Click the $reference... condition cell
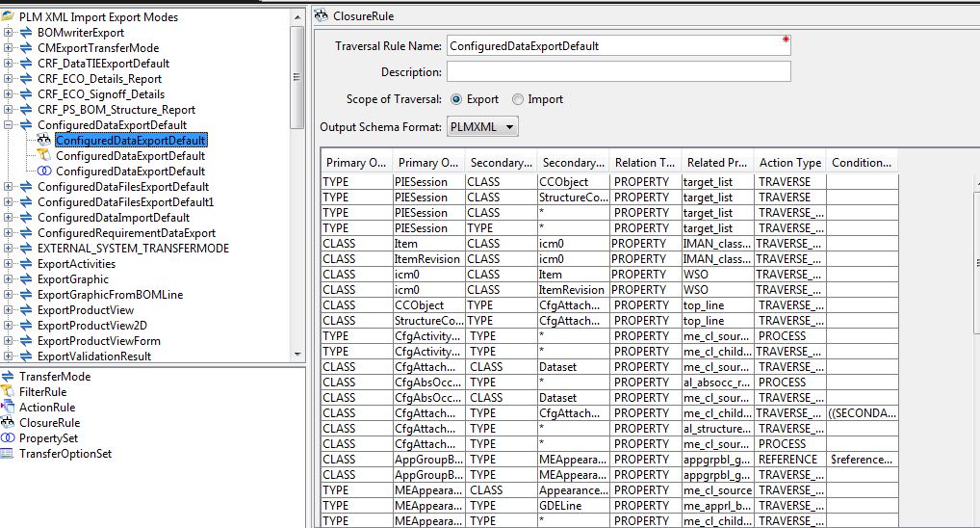980x528 pixels. coord(862,460)
